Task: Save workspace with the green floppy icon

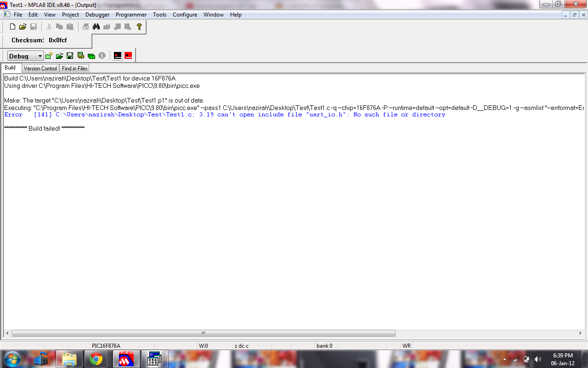Action: [x=70, y=56]
